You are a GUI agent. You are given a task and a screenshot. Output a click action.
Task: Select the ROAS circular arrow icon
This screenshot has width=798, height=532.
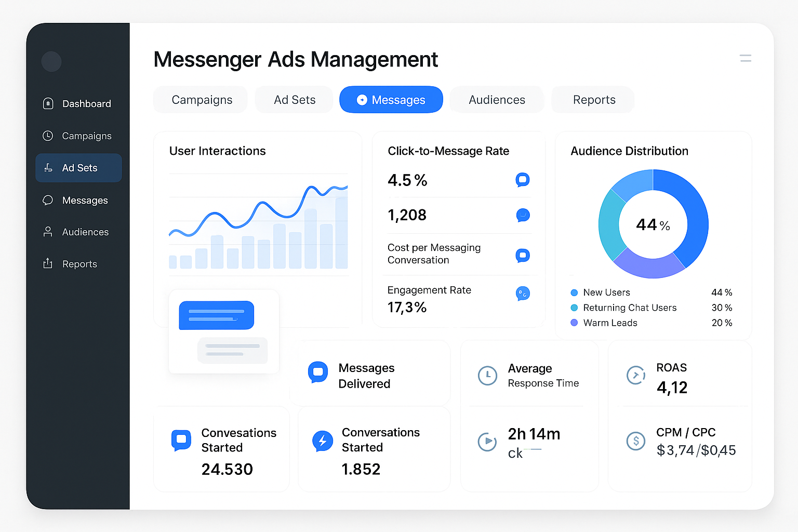[636, 375]
